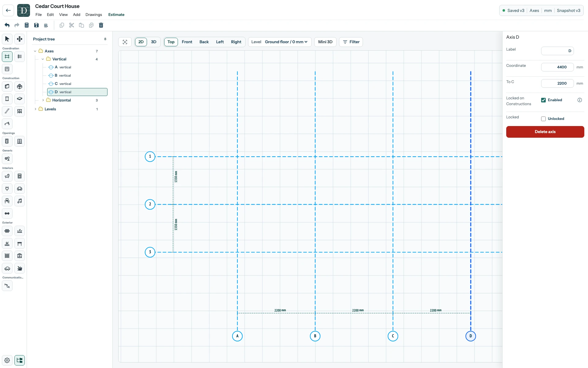588x368 pixels.
Task: Toggle the Mini 3D preview
Action: click(325, 42)
